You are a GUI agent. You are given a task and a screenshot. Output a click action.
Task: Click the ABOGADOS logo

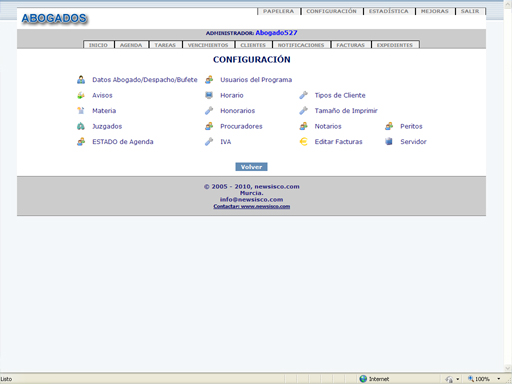pos(54,18)
